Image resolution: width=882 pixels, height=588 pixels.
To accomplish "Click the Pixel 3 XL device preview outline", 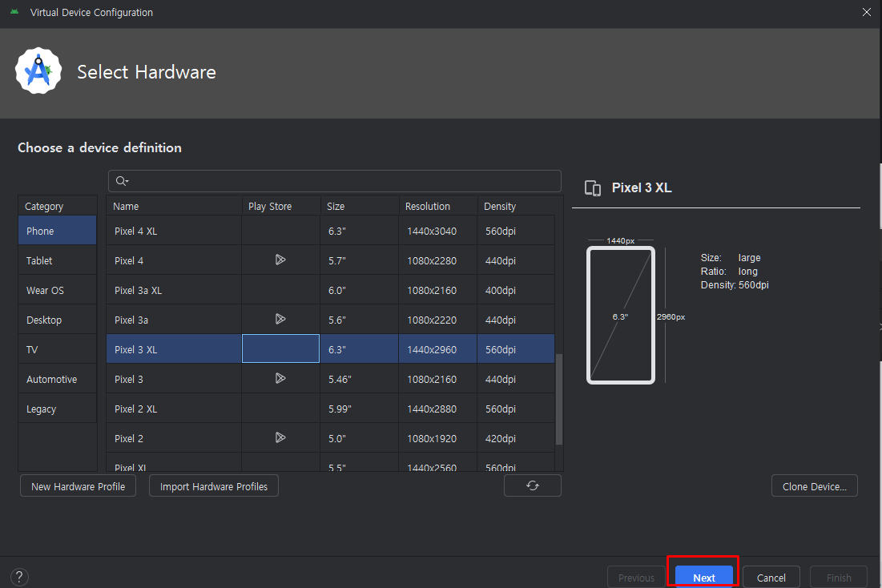I will pyautogui.click(x=620, y=315).
